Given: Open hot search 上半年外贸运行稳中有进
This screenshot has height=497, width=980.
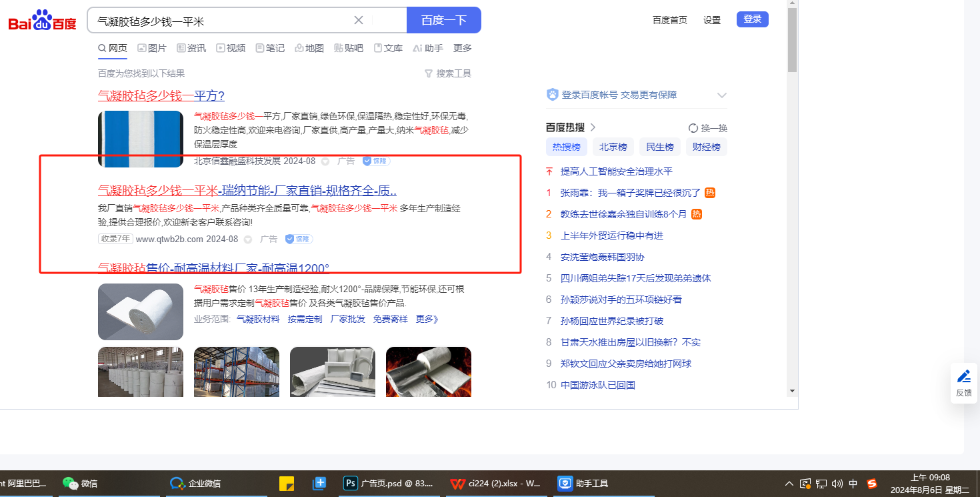Looking at the screenshot, I should click(612, 235).
